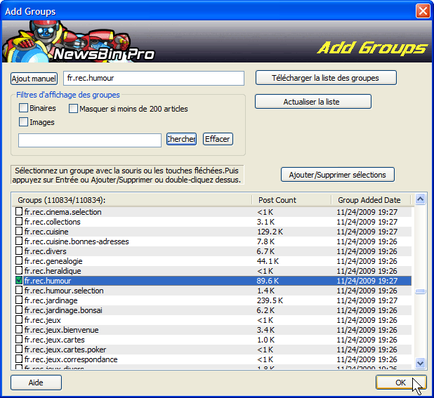Check the fr.rec.jeux.bienvenue checkbox

pyautogui.click(x=19, y=329)
